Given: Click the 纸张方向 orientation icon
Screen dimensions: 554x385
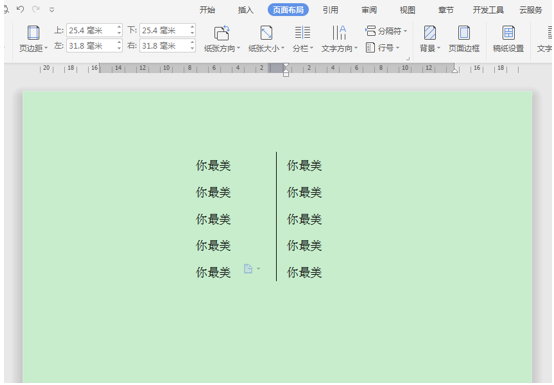Looking at the screenshot, I should coord(222,33).
